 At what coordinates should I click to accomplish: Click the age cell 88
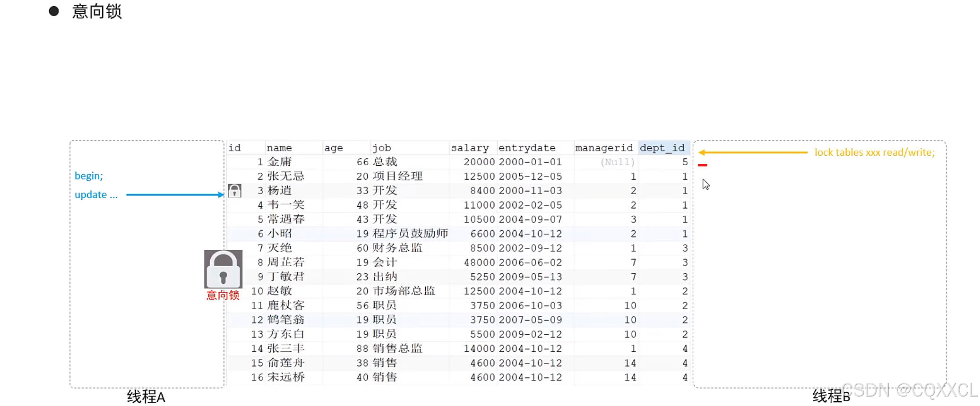(x=362, y=348)
